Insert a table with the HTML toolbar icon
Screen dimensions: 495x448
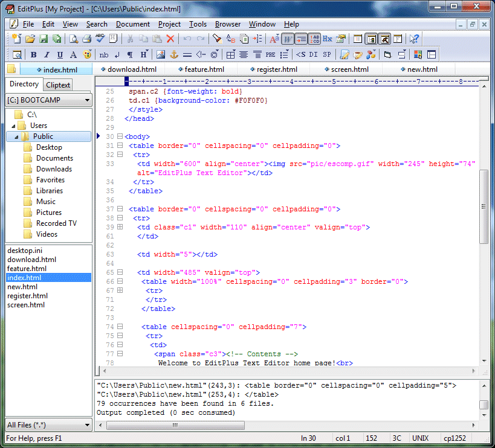tap(230, 54)
